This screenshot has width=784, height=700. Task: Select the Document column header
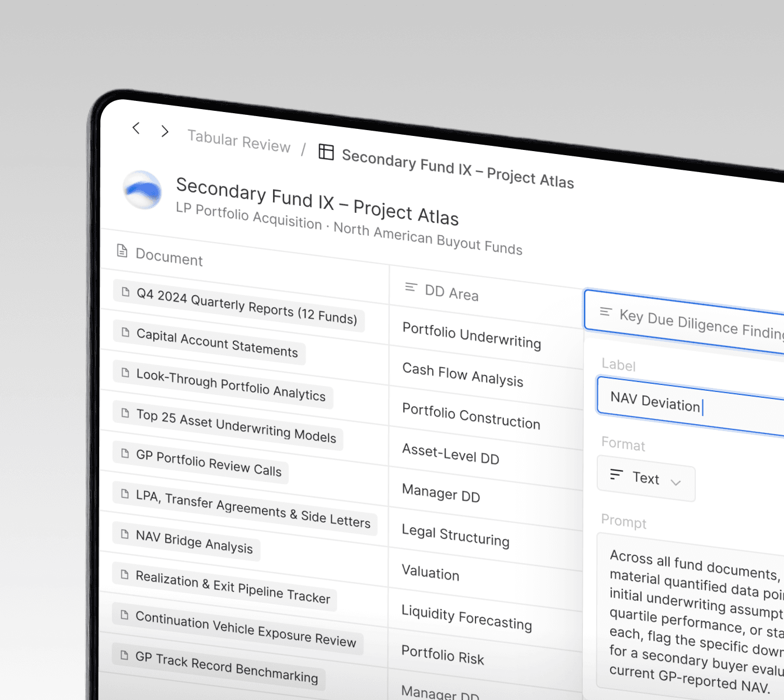169,257
